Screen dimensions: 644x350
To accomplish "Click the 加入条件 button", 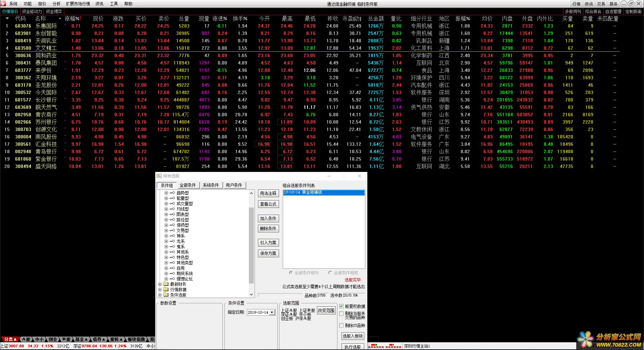I will pyautogui.click(x=268, y=219).
